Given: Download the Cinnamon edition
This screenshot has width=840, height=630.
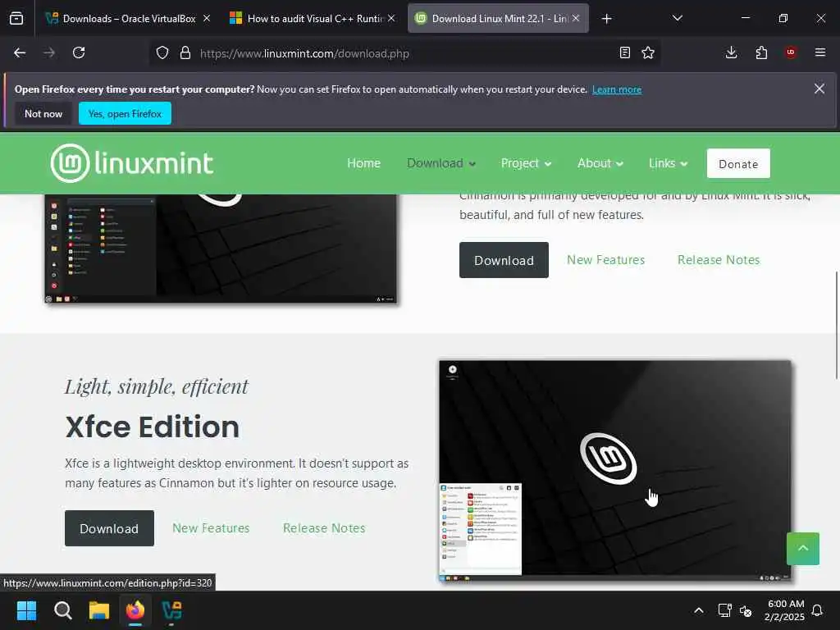Looking at the screenshot, I should pos(504,260).
